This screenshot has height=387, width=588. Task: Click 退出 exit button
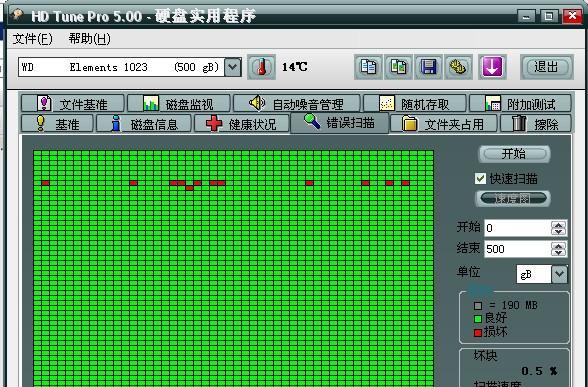tap(547, 67)
